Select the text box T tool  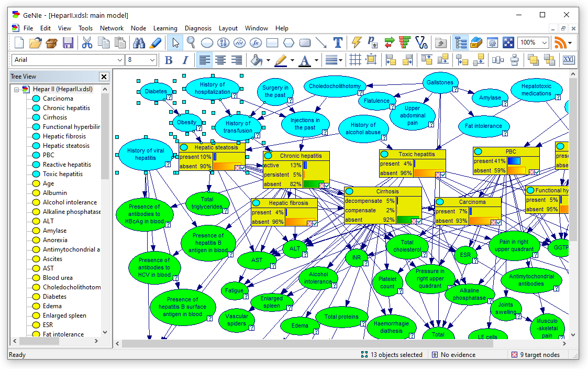338,43
